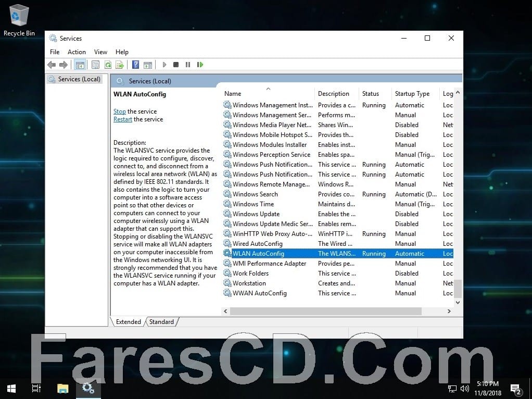Click the volume speaker tray icon

(x=464, y=389)
